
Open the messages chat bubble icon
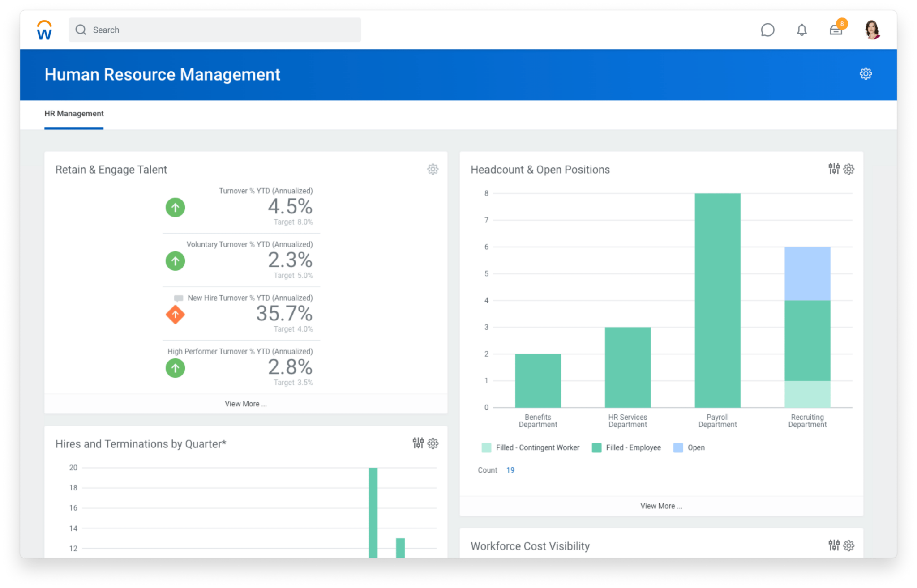[x=767, y=30]
